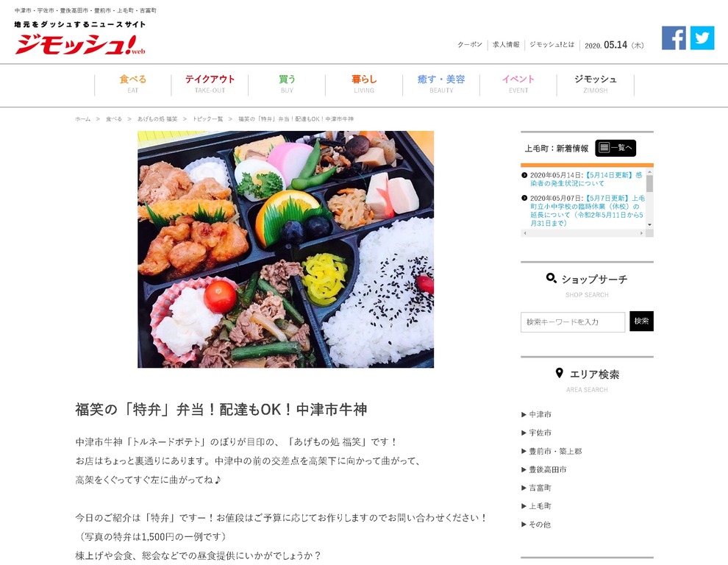728x565 pixels.
Task: Click the クーポン header link
Action: (470, 45)
